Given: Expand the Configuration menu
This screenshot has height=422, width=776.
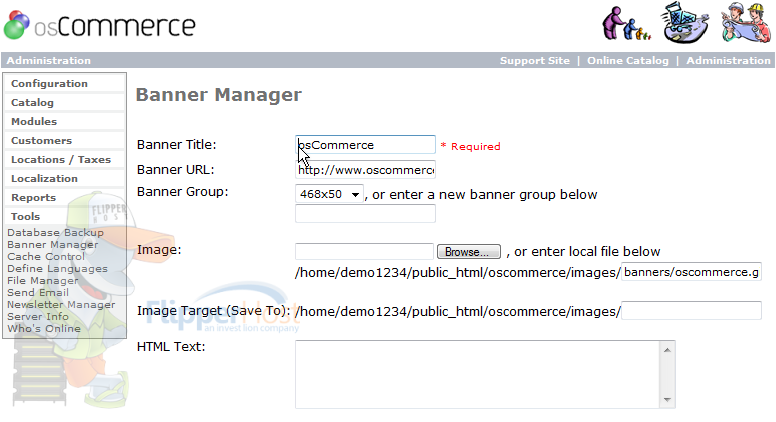Looking at the screenshot, I should click(x=64, y=84).
